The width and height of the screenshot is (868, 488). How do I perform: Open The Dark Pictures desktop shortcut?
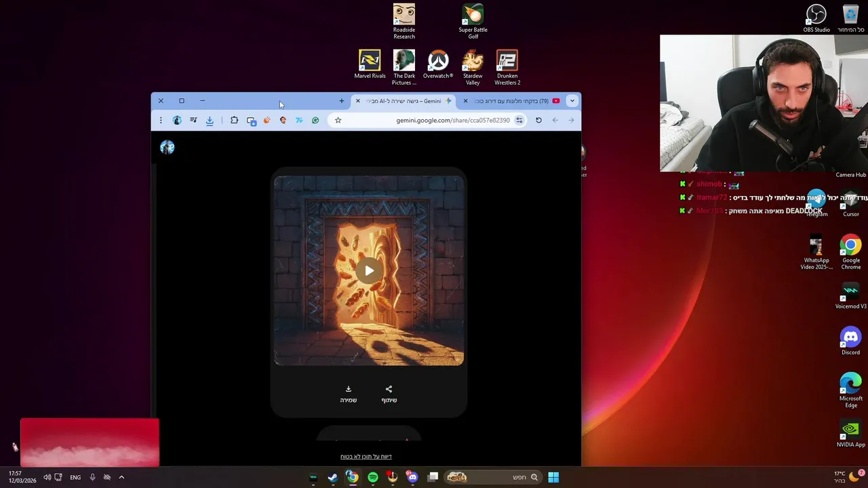point(404,67)
